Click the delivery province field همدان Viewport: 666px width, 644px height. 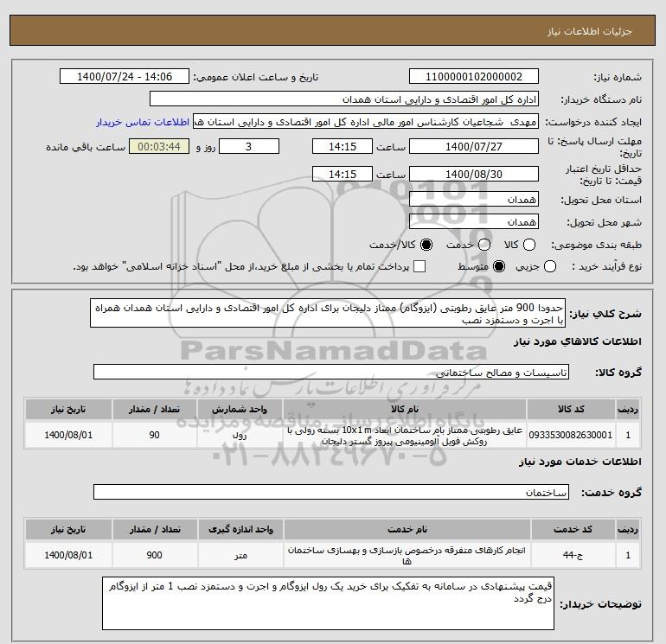click(x=474, y=199)
